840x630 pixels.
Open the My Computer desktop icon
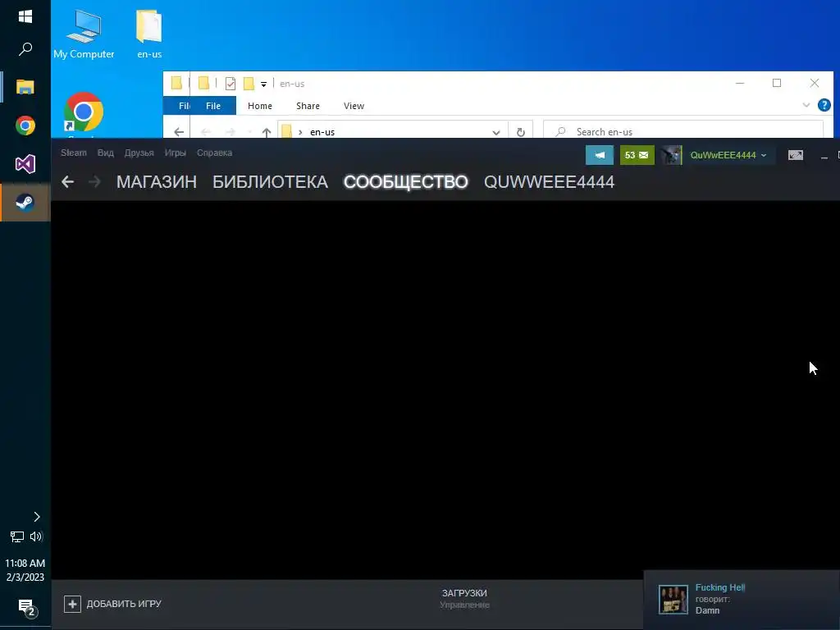click(84, 34)
